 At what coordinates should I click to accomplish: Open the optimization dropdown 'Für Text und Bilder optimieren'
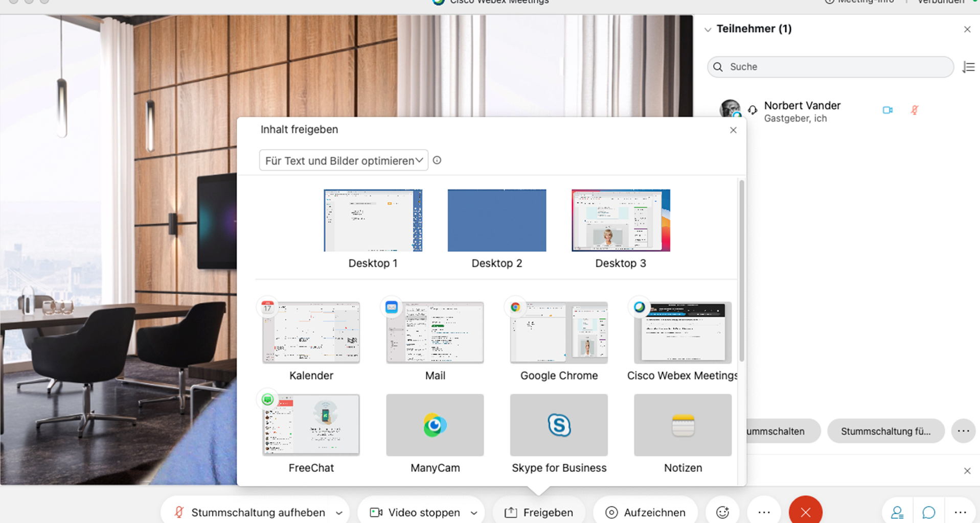click(x=344, y=160)
